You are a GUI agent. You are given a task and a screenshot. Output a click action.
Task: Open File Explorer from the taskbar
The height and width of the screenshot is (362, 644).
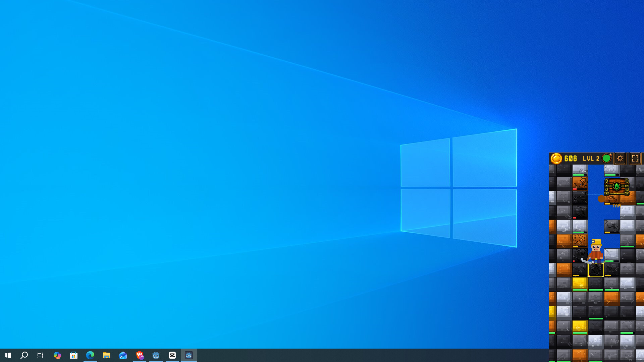click(x=107, y=355)
